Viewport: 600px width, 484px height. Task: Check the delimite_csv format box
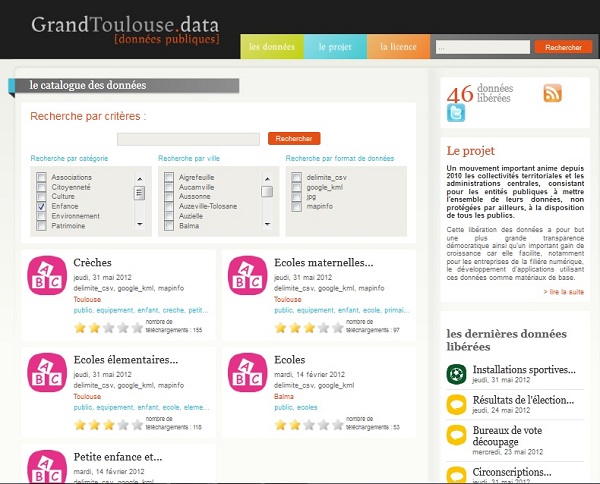[x=297, y=177]
